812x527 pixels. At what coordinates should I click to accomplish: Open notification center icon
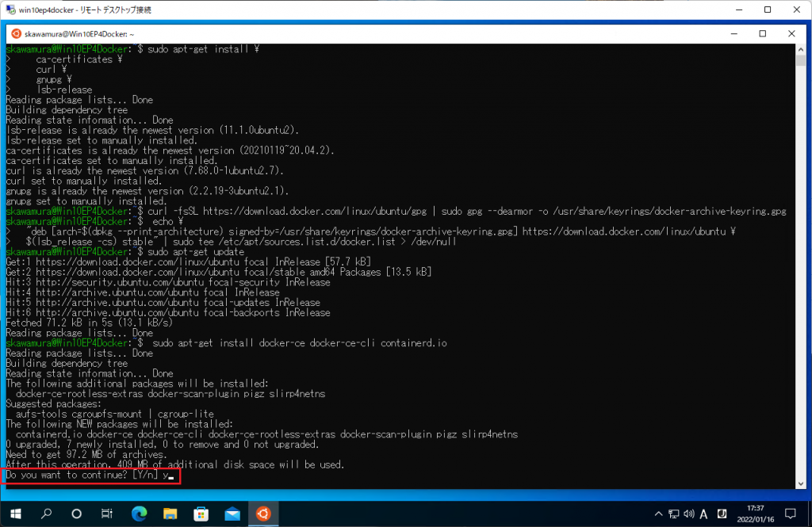pyautogui.click(x=791, y=514)
